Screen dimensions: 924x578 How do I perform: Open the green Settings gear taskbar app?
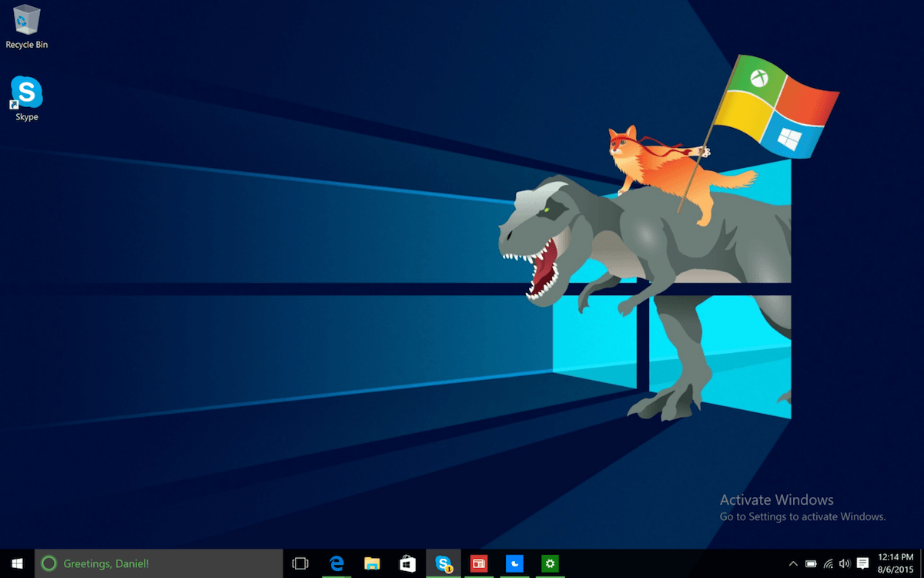tap(550, 563)
